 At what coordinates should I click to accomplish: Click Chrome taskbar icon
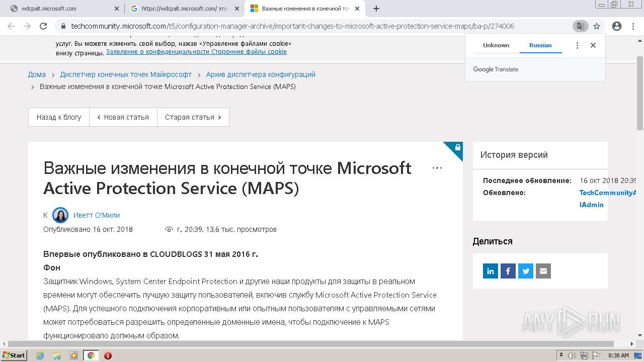pos(91,355)
